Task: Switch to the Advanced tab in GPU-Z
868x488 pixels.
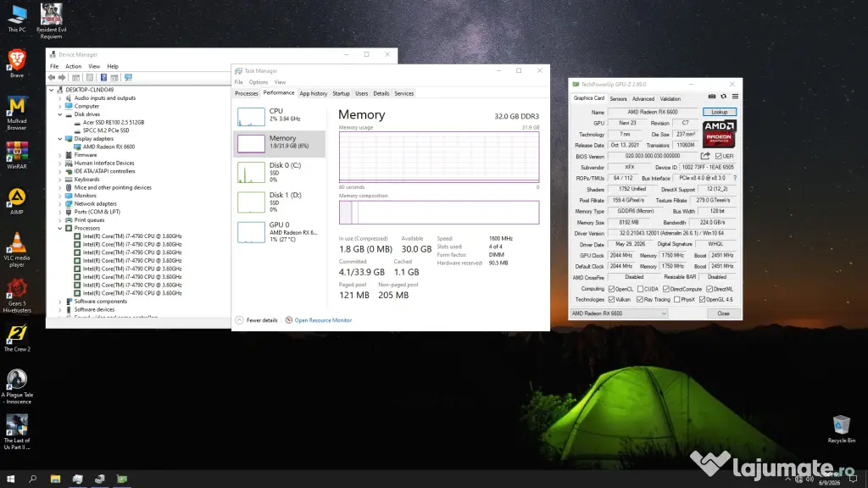Action: point(643,99)
